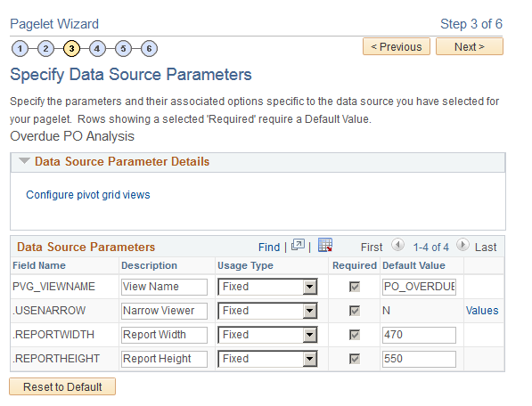The height and width of the screenshot is (406, 532).
Task: Open Usage Type dropdown for PVG_VIEWNAME
Action: [x=267, y=287]
